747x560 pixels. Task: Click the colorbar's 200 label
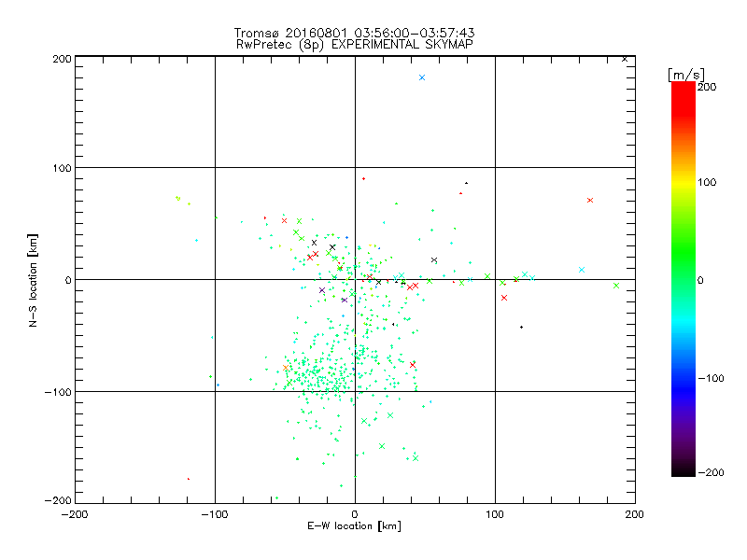pos(707,87)
